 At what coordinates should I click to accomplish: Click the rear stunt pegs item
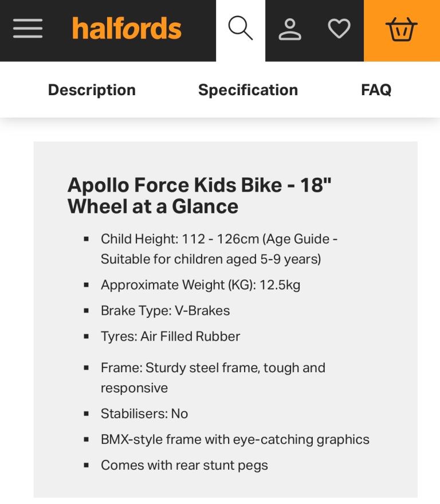click(184, 466)
